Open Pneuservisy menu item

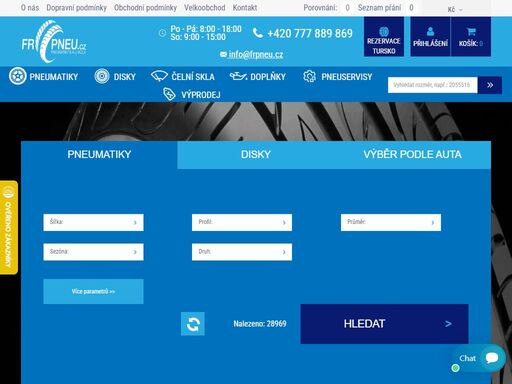coord(347,77)
